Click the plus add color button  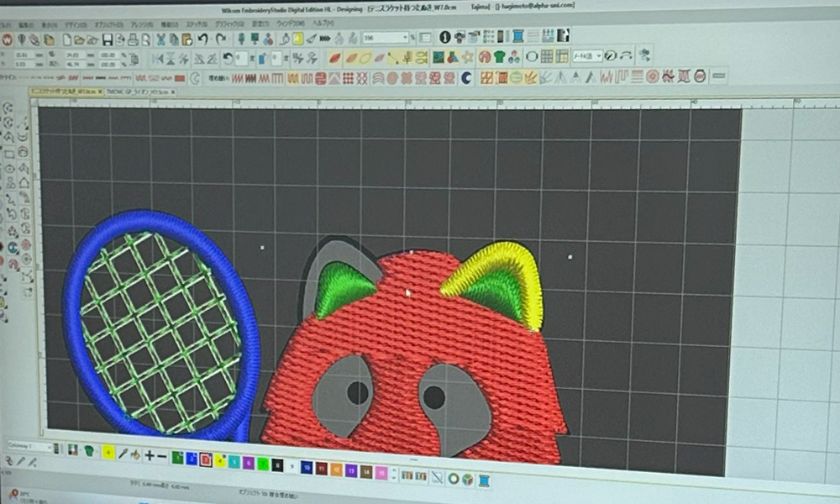149,455
